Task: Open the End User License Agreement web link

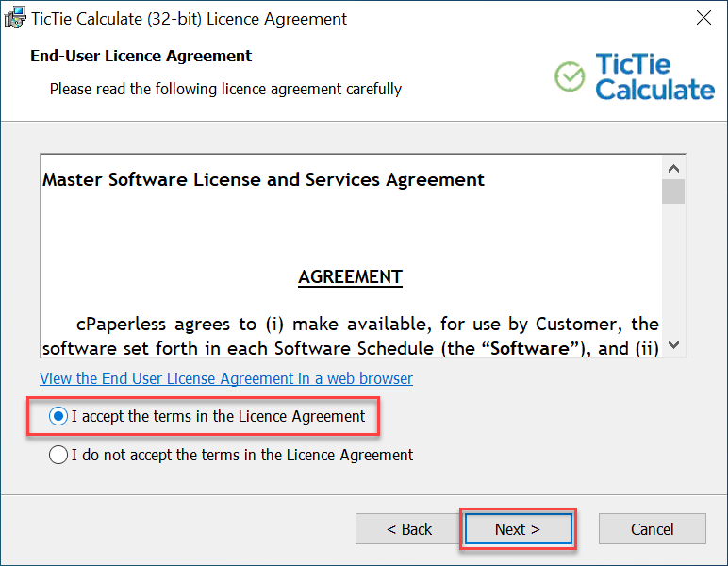Action: pyautogui.click(x=226, y=378)
